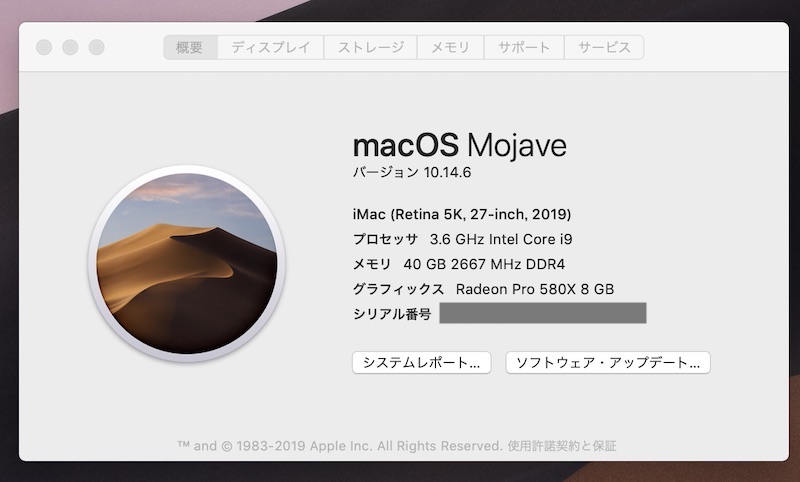Click iMac (Retina 5K, 27-inch, 2019) text
The height and width of the screenshot is (482, 800).
point(462,214)
